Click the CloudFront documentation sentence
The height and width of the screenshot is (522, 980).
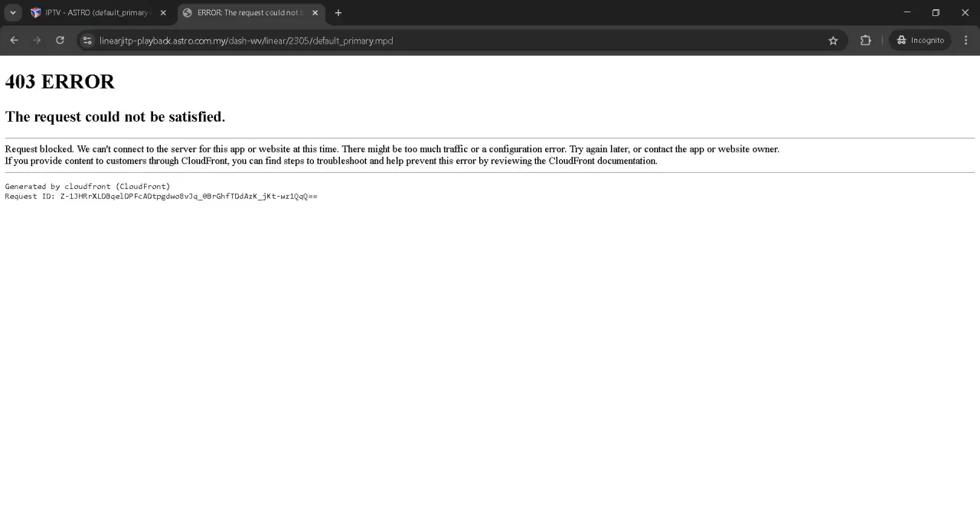[331, 161]
